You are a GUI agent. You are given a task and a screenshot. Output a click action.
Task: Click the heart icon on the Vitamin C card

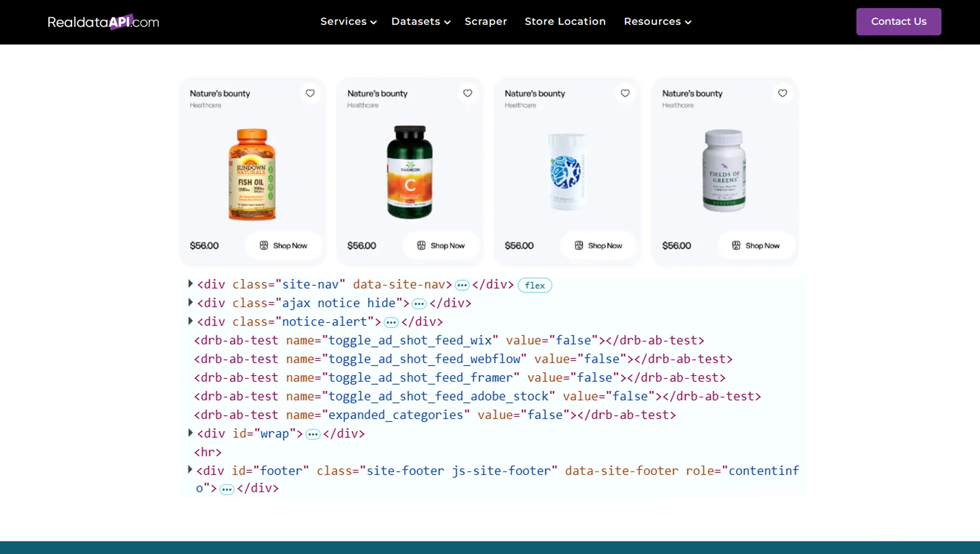click(467, 93)
